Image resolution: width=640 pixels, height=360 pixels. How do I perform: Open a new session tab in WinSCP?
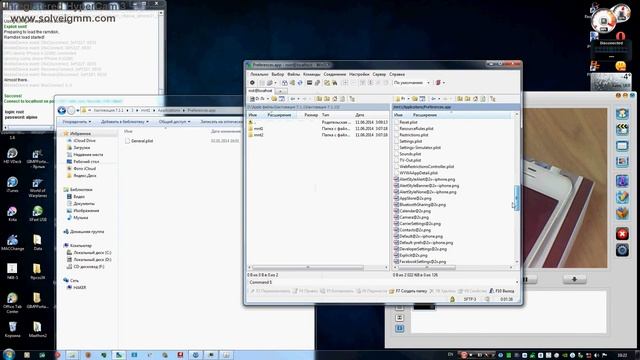pyautogui.click(x=281, y=91)
